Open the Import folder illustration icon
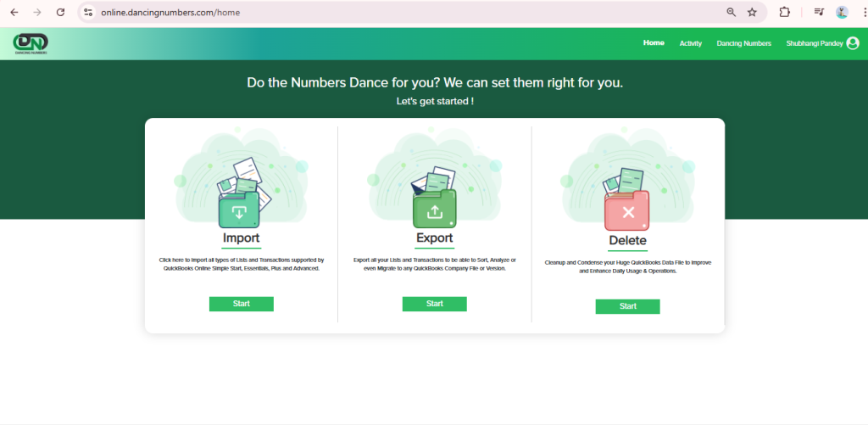 (x=240, y=209)
